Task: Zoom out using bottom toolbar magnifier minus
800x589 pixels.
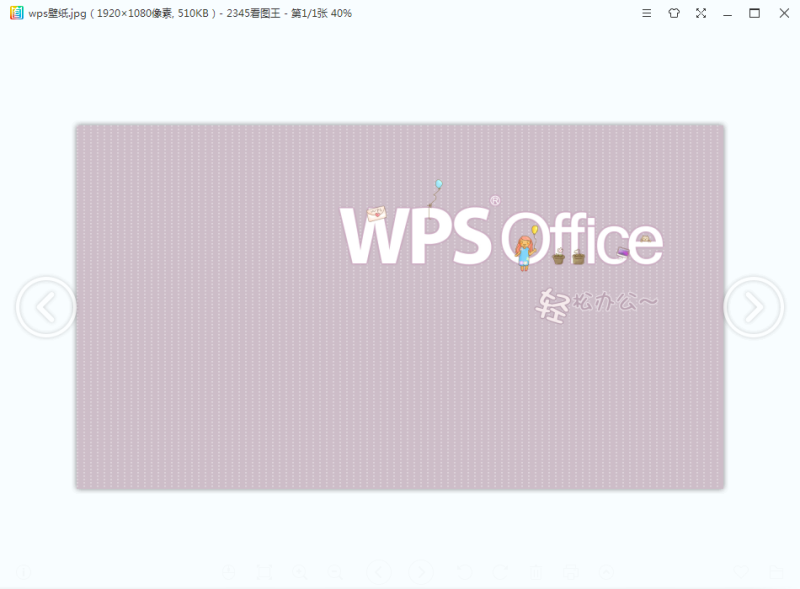Action: 335,572
